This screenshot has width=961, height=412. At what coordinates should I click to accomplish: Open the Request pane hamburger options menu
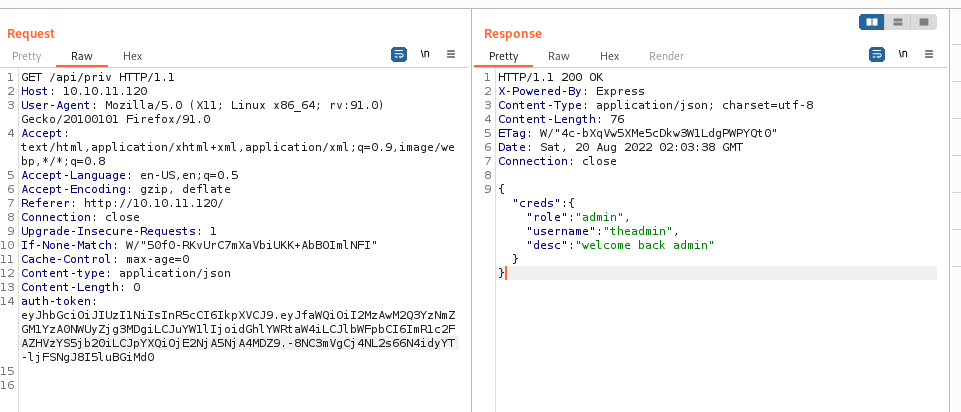pyautogui.click(x=450, y=54)
